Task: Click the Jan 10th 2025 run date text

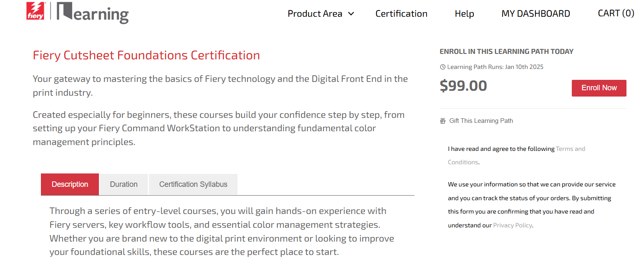Action: click(x=524, y=67)
